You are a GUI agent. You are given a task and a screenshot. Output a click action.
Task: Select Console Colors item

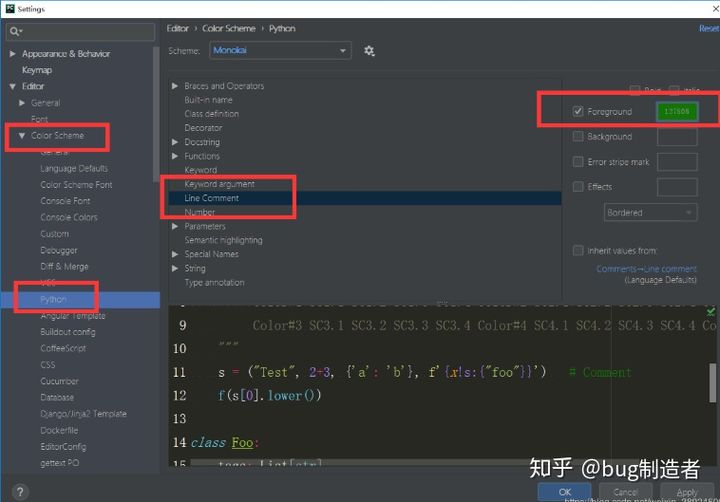69,217
